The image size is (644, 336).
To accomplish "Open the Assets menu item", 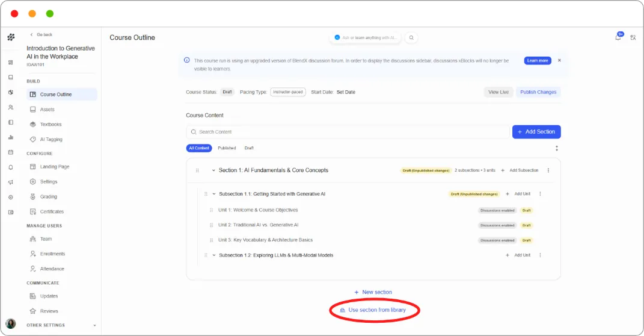I will (x=62, y=110).
